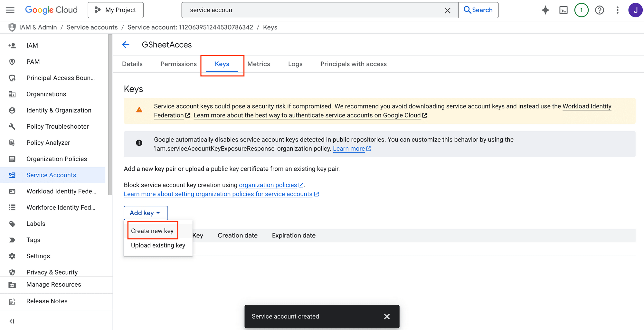Click the Policy Troubleshooter wrench icon

pyautogui.click(x=12, y=126)
